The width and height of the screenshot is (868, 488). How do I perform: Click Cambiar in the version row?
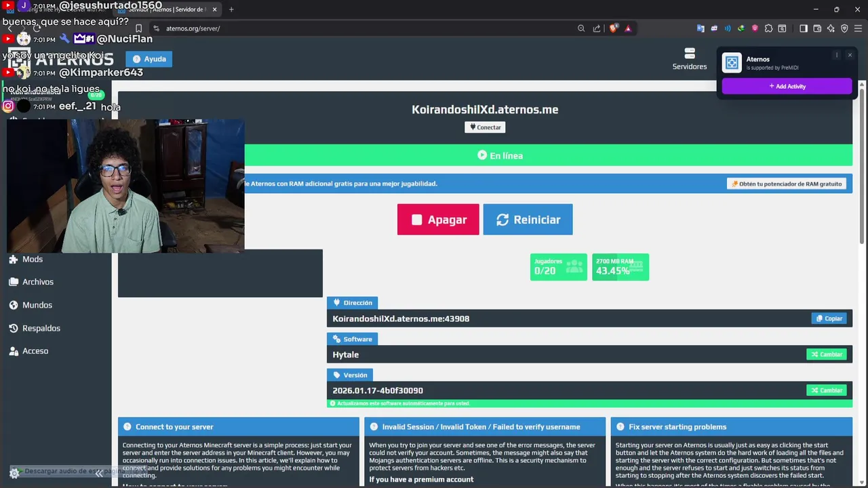click(x=826, y=390)
